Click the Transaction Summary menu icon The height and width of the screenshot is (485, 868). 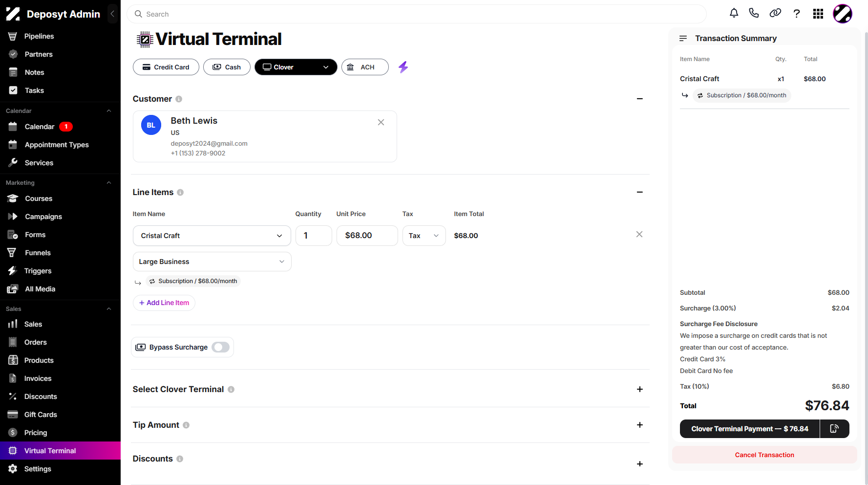tap(683, 38)
